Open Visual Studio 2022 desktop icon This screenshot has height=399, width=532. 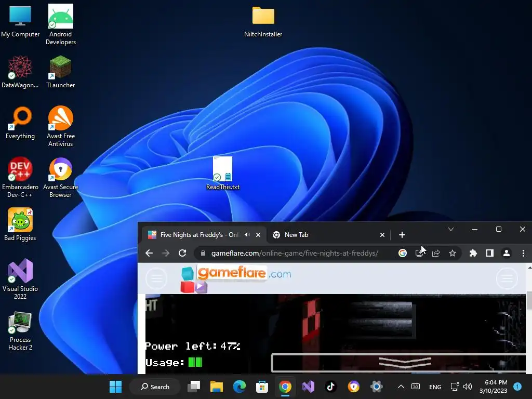[20, 278]
